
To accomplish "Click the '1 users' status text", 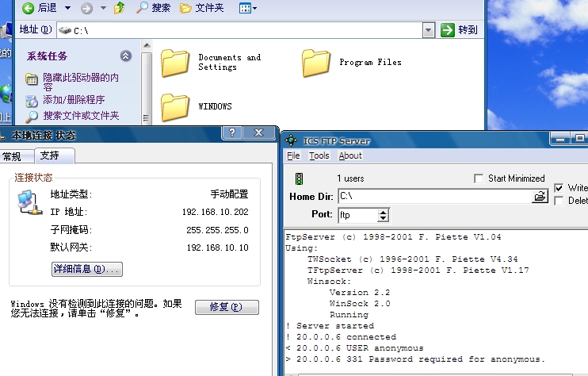I will (x=350, y=178).
